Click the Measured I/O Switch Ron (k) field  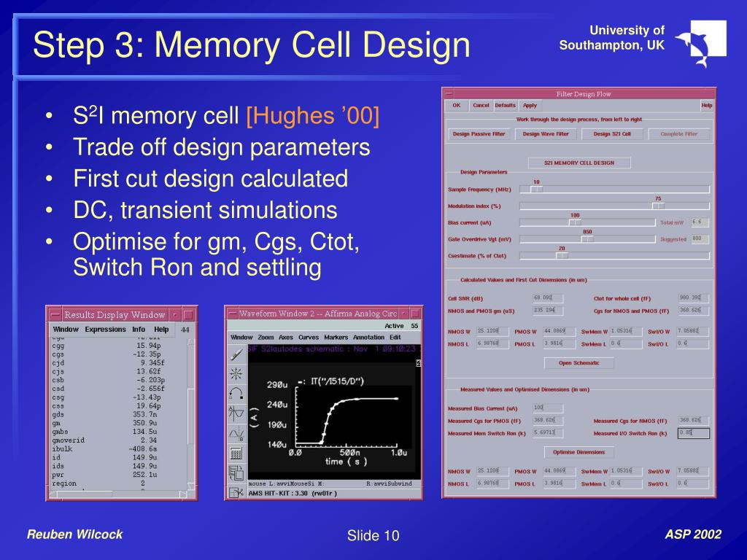click(x=694, y=433)
